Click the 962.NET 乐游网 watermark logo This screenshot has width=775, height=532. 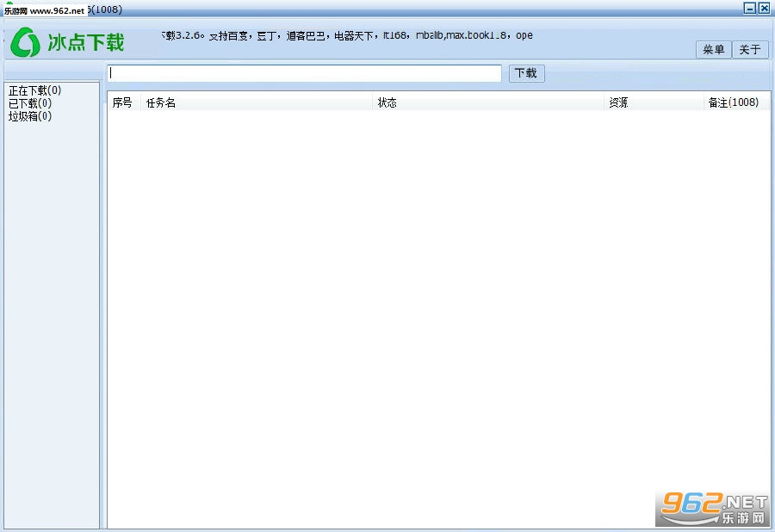coord(714,509)
